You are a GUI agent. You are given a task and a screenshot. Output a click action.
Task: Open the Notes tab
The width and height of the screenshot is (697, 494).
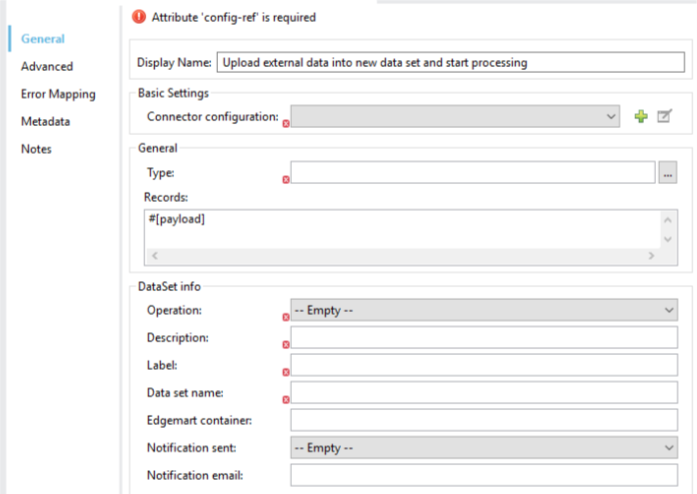coord(37,149)
